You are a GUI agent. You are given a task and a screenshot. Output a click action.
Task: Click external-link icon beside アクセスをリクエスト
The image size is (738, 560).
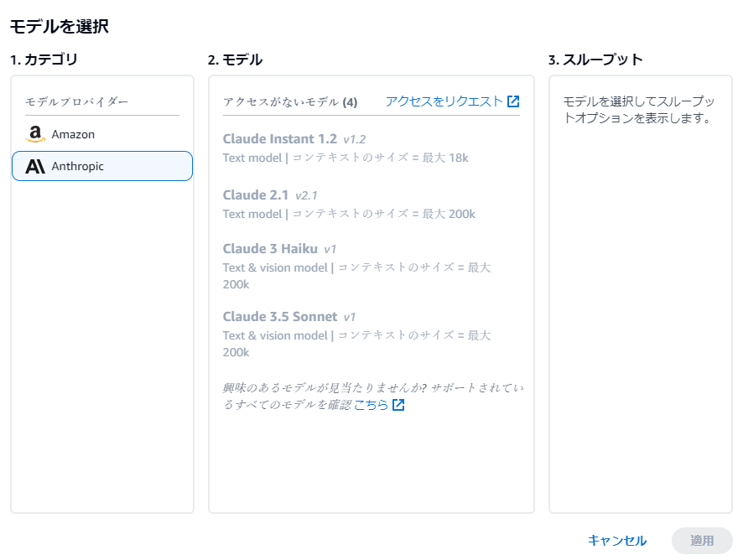(x=513, y=101)
